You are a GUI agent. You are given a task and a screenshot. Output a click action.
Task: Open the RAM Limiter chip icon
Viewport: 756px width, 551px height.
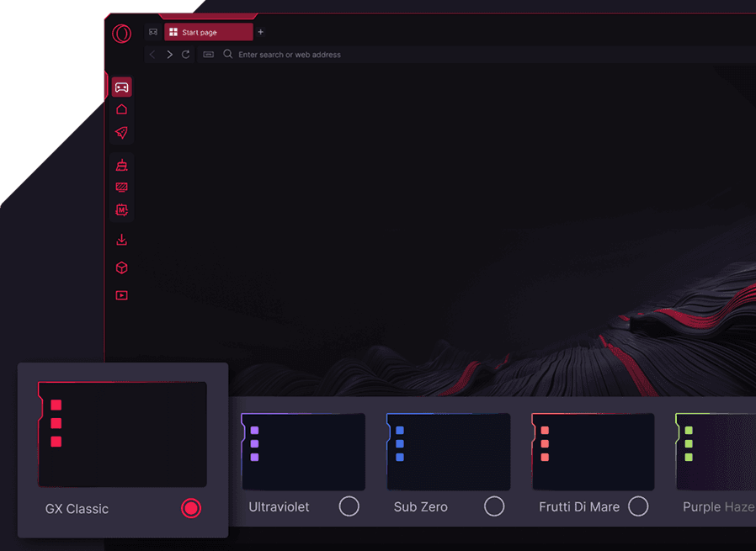pos(121,209)
